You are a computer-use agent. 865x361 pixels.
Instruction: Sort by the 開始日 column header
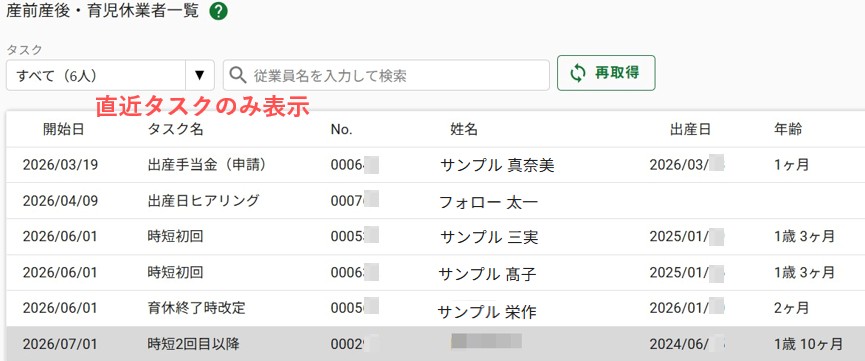[x=63, y=130]
